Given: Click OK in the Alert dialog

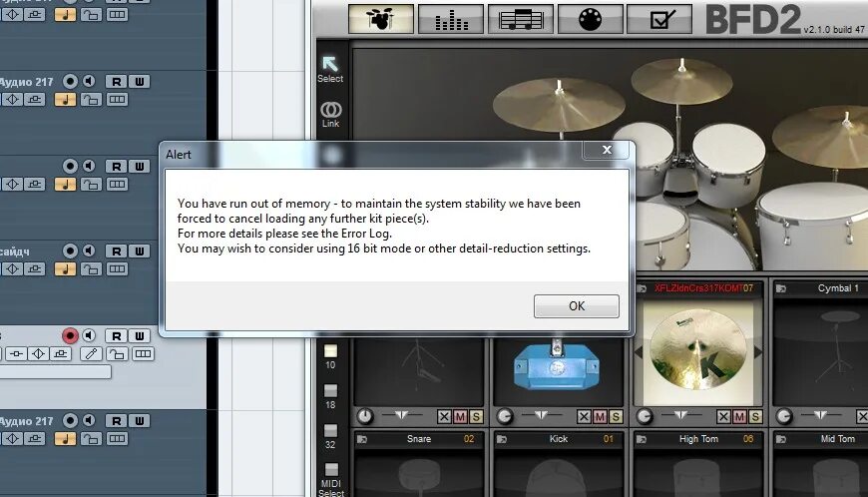Looking at the screenshot, I should tap(577, 306).
